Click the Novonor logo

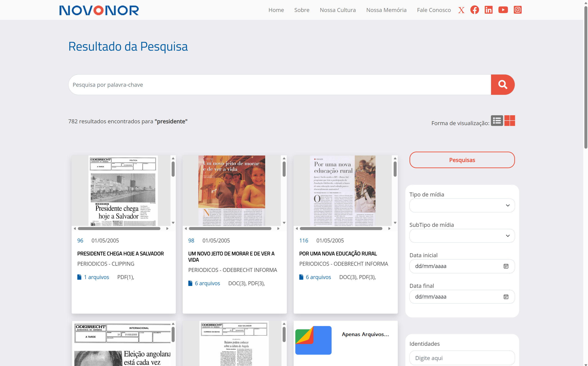click(x=99, y=10)
